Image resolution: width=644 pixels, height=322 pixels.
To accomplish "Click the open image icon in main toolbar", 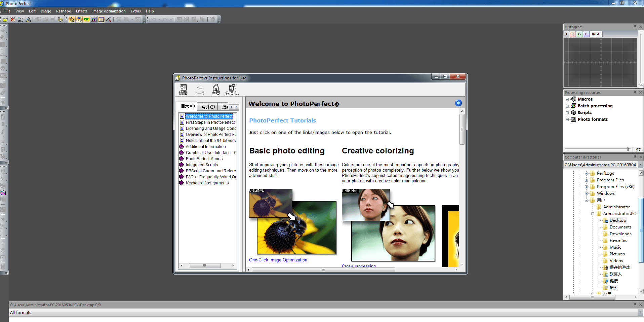I will point(6,20).
